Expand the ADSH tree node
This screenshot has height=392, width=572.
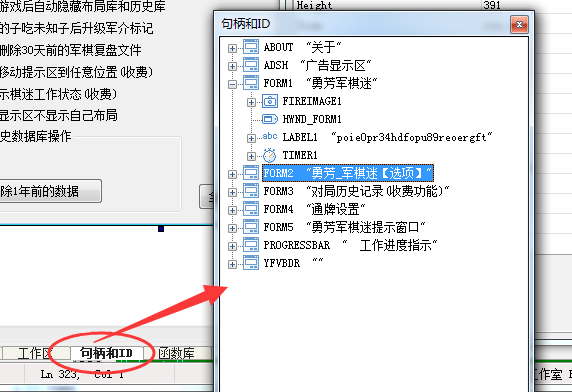click(x=232, y=66)
